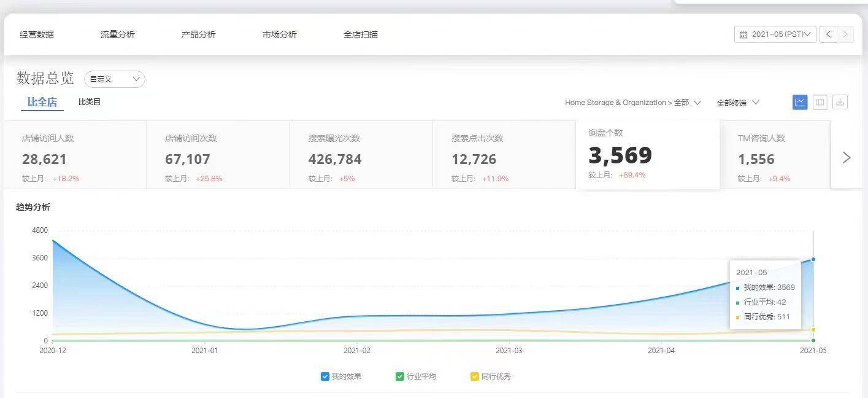Switch to table view icon

click(820, 103)
